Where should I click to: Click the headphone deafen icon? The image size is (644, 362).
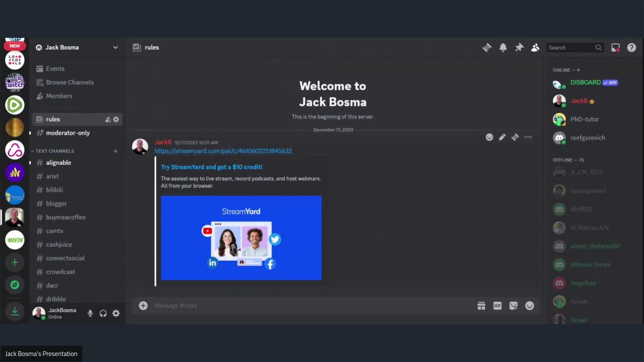(103, 313)
